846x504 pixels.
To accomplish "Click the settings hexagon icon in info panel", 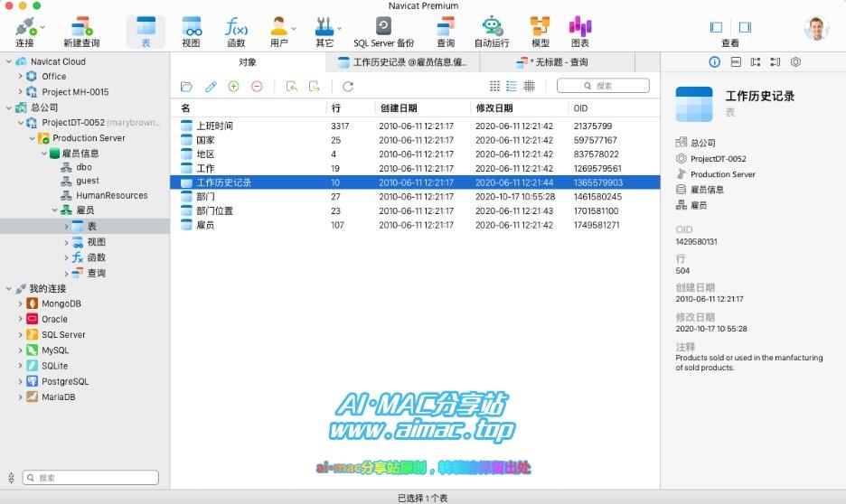I will tap(795, 62).
